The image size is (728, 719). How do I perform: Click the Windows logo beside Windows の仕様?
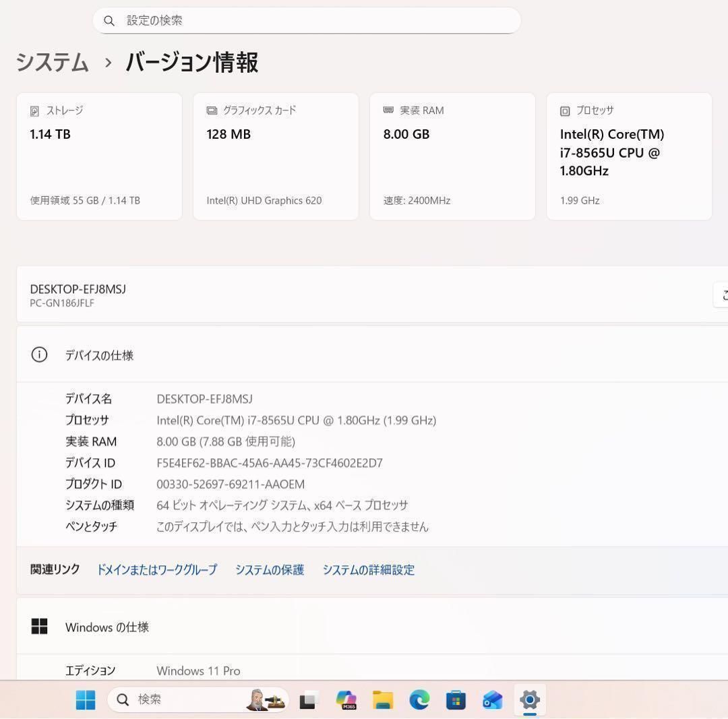pos(40,626)
